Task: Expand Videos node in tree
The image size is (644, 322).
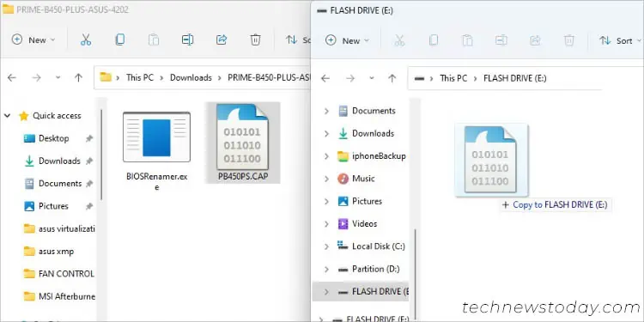Action: coord(326,224)
